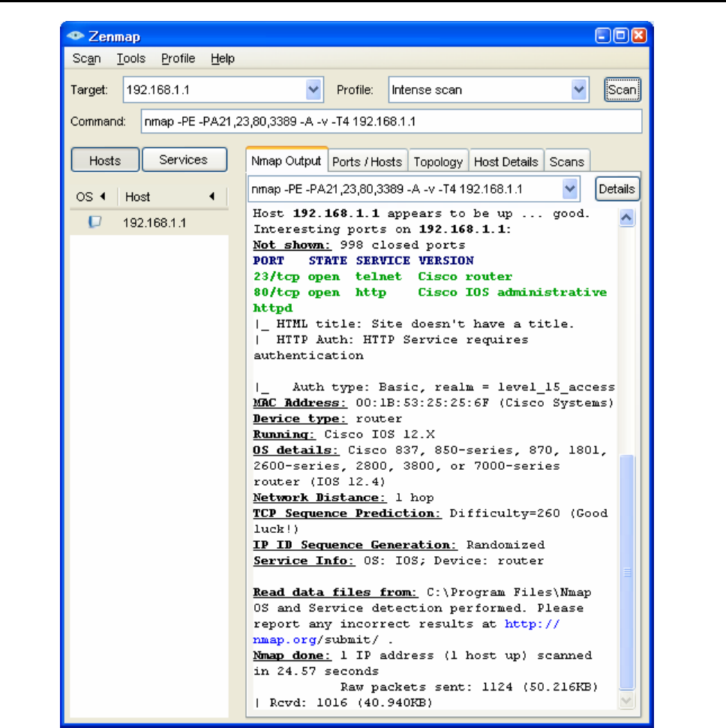This screenshot has height=728, width=726.
Task: Switch to the Ports / Hosts tab
Action: coord(367,161)
